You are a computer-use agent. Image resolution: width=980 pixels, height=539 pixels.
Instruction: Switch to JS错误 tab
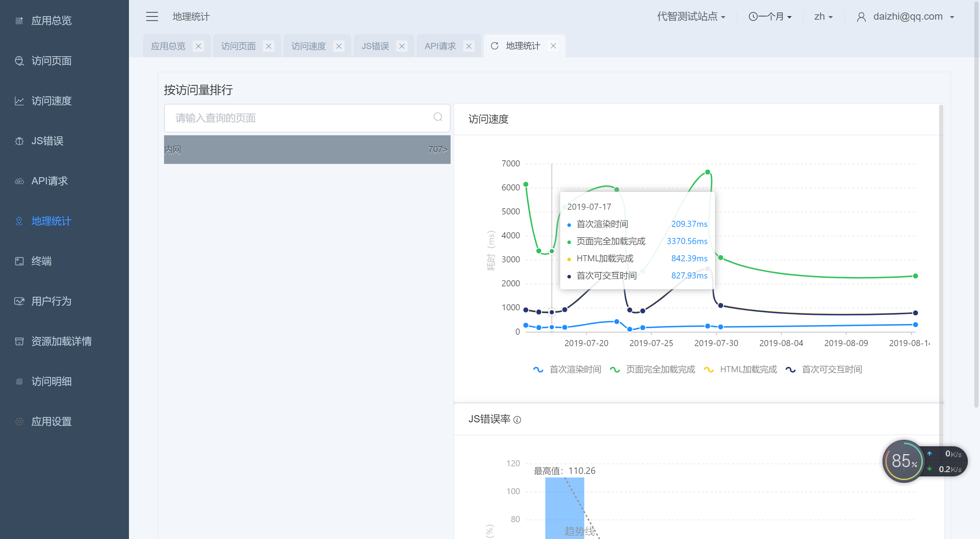375,46
